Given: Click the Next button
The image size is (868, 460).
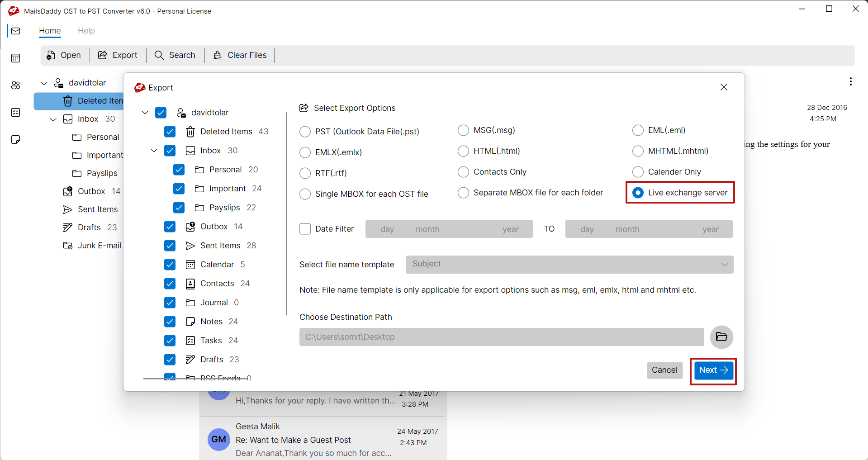Looking at the screenshot, I should 713,370.
